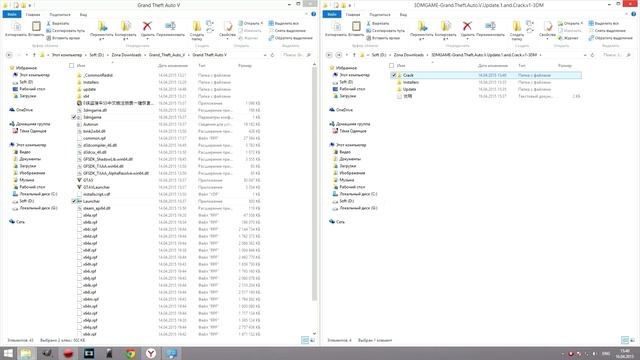Click Up arrow in left window address bar

coord(34,55)
